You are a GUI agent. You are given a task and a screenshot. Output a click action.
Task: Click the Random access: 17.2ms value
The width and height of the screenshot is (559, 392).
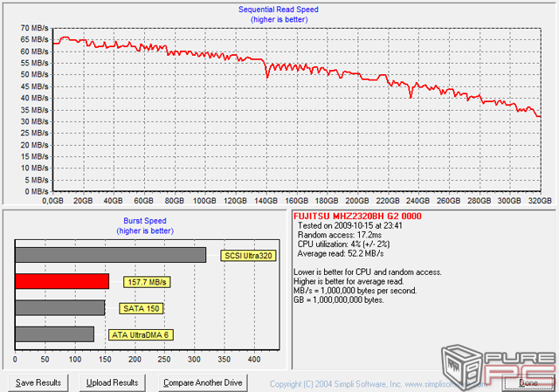click(x=340, y=235)
